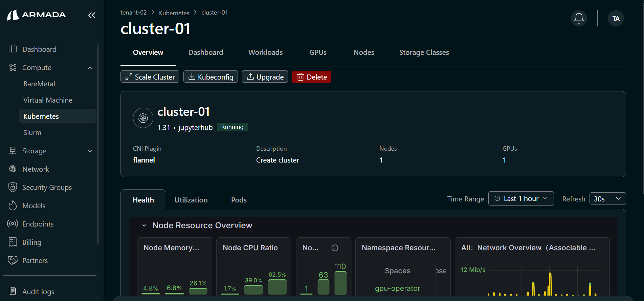Open the 30s Refresh dropdown
The image size is (644, 301).
pyautogui.click(x=608, y=199)
